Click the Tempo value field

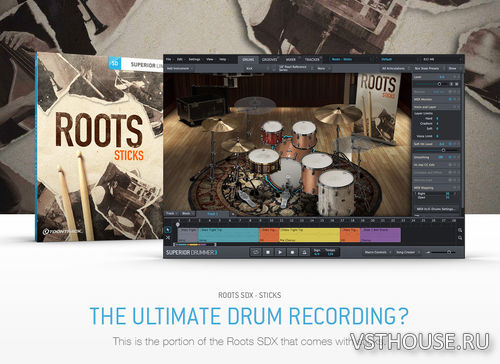330,252
